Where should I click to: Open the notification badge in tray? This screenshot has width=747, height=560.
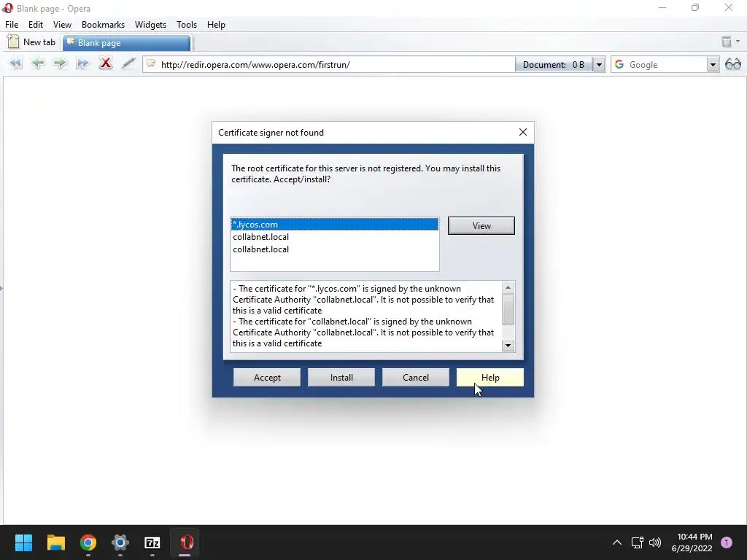(x=727, y=542)
